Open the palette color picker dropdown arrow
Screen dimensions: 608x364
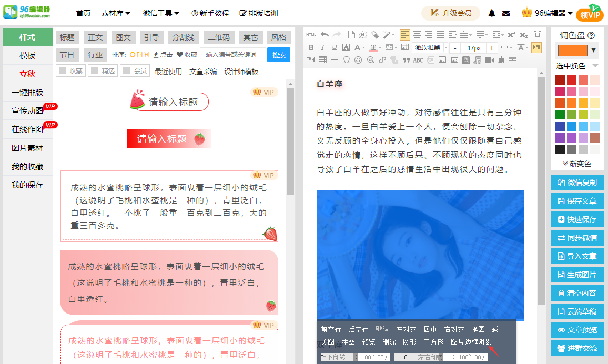[x=593, y=50]
